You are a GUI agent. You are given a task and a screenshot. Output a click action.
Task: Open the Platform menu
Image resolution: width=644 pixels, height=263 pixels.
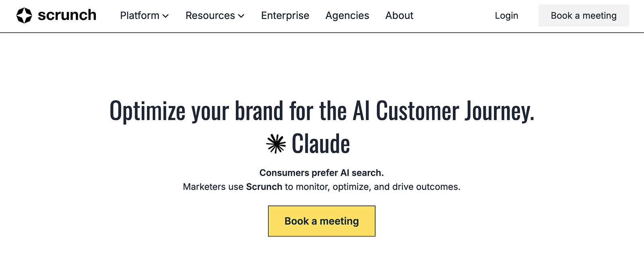140,16
